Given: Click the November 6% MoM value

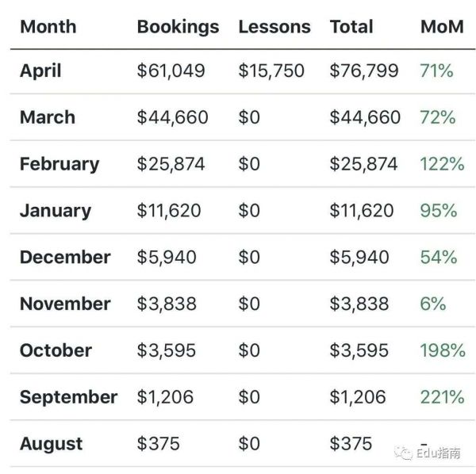Looking at the screenshot, I should [x=433, y=304].
